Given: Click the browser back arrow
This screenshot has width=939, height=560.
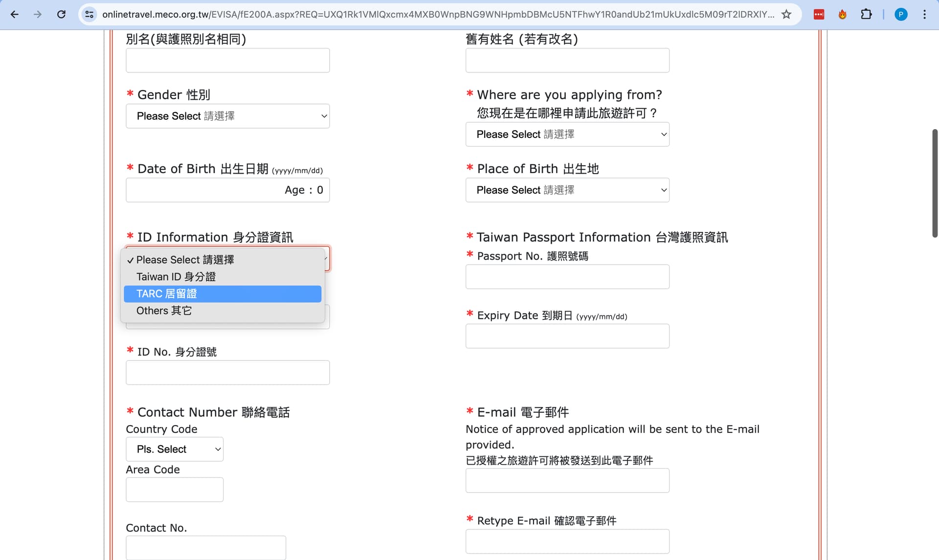Looking at the screenshot, I should 15,14.
